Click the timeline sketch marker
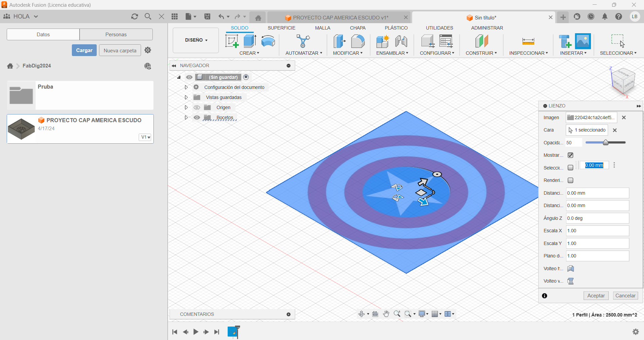Image resolution: width=644 pixels, height=340 pixels. 233,332
